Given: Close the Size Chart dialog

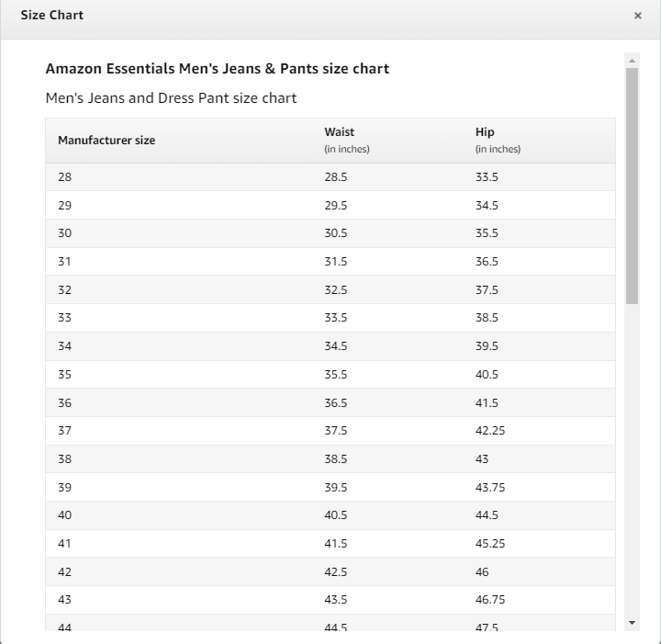Looking at the screenshot, I should [x=637, y=16].
